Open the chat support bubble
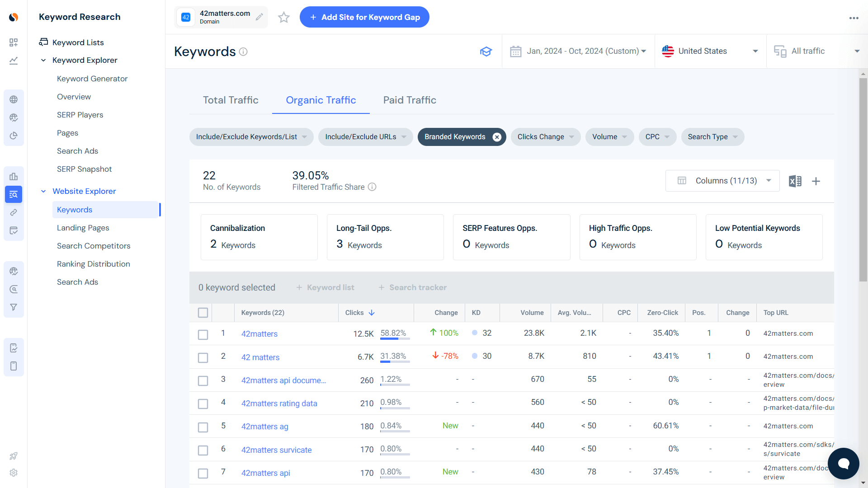The image size is (868, 488). tap(843, 463)
